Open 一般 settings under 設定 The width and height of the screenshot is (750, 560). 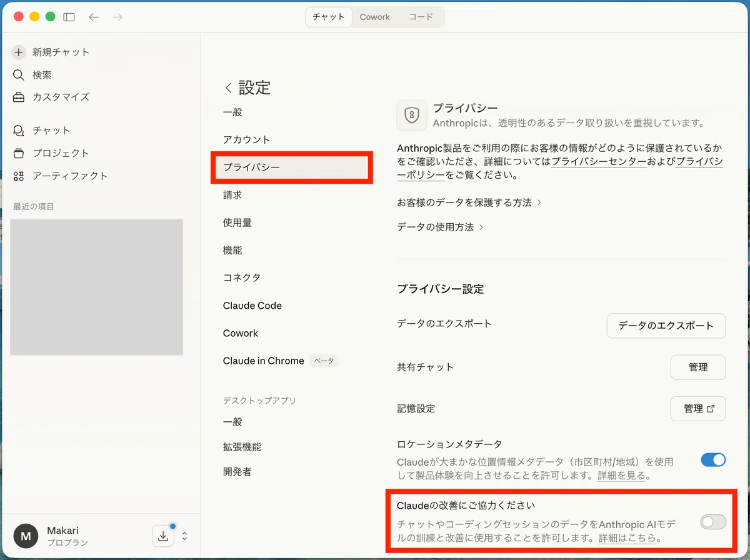click(232, 112)
